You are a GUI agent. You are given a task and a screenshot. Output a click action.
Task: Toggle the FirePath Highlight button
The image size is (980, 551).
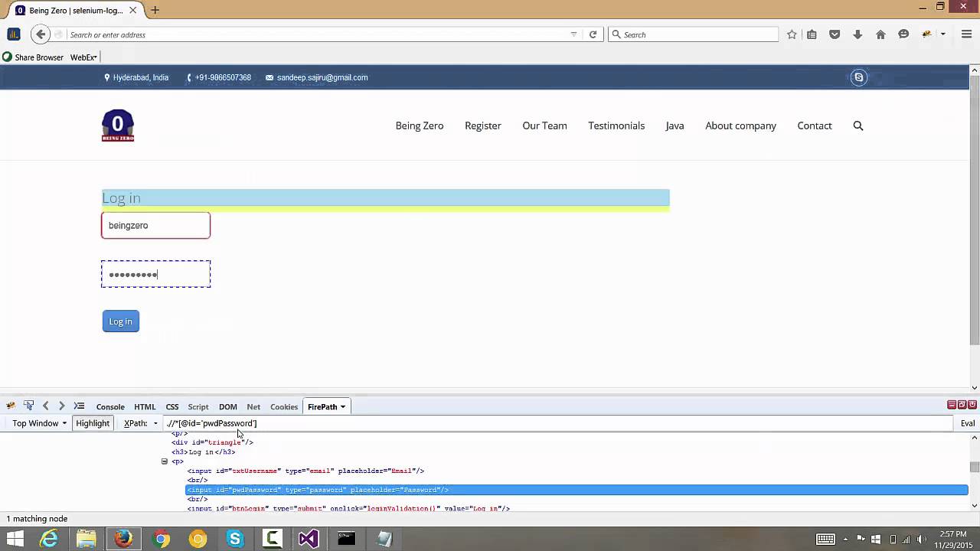(93, 423)
